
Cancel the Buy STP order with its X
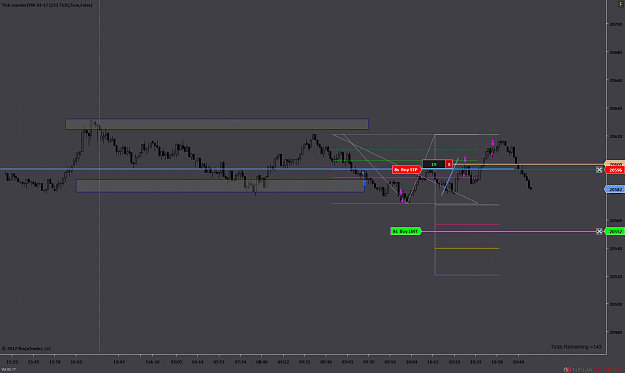tap(599, 170)
